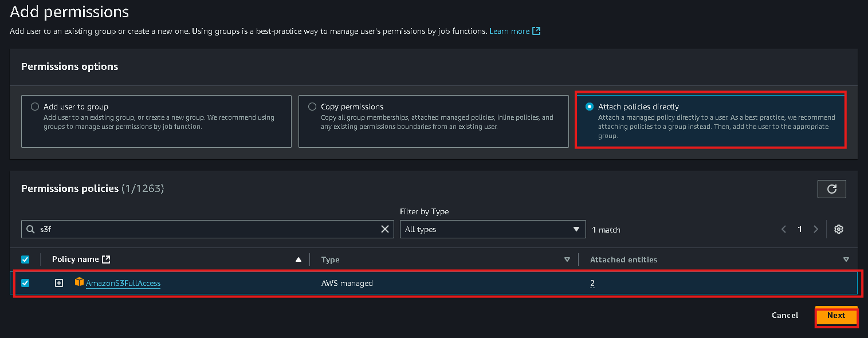Select the Copy permissions radio option

click(312, 107)
